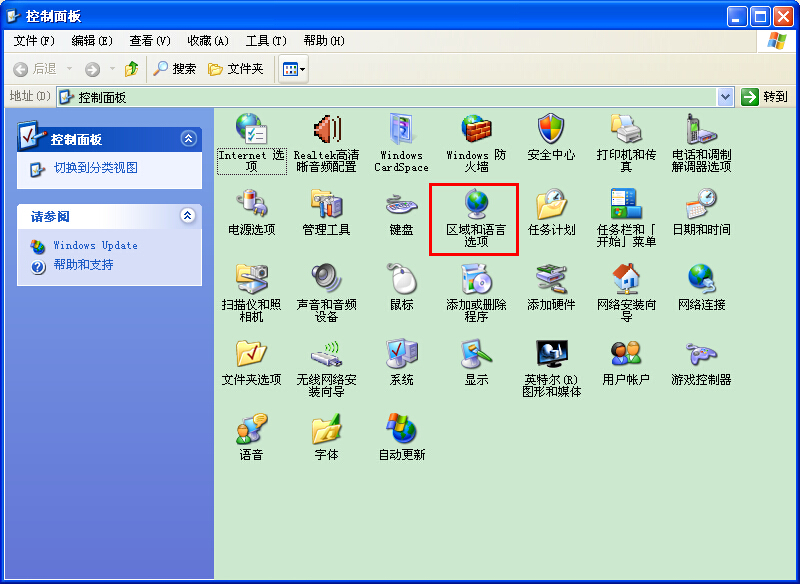The width and height of the screenshot is (800, 584).
Task: Open 英特尔(R) 图形和媒体 icon
Action: (x=551, y=353)
